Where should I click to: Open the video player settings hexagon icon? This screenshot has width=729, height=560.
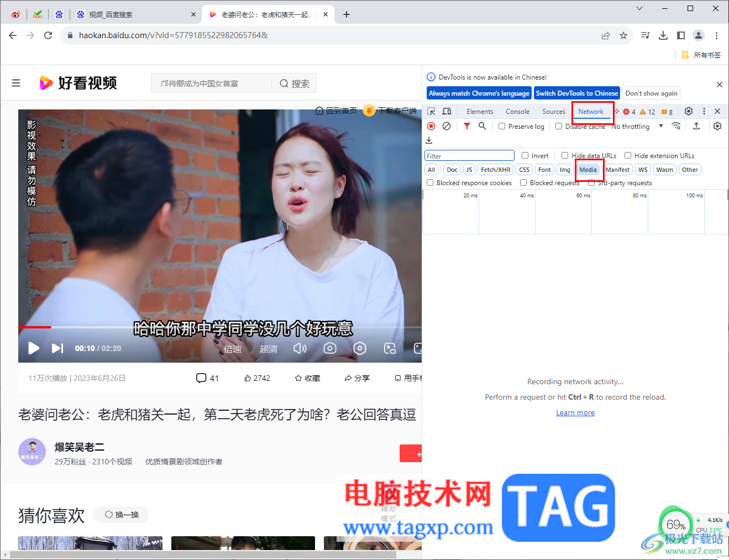360,348
